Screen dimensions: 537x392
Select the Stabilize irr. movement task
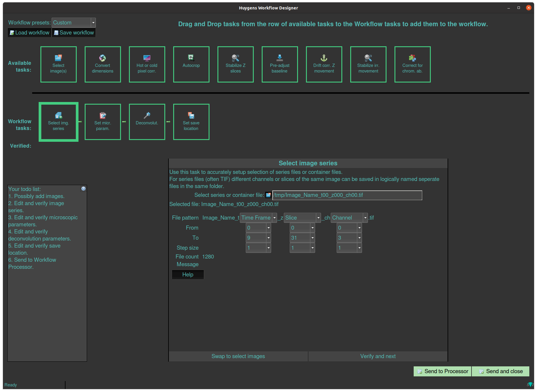(368, 64)
